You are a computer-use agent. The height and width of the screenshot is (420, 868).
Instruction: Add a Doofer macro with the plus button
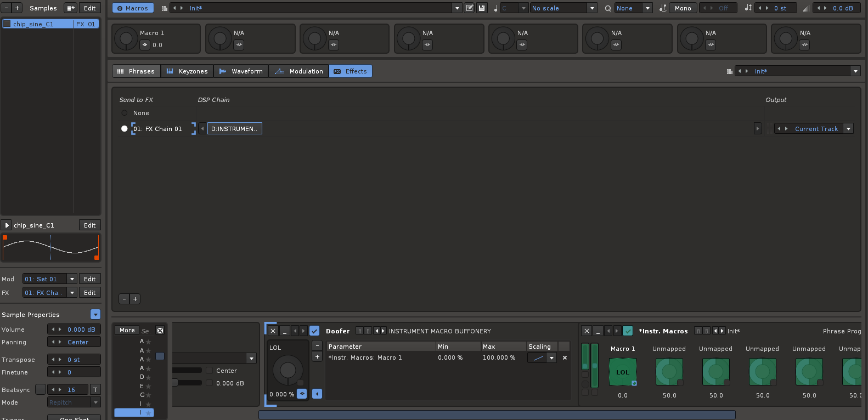pyautogui.click(x=317, y=356)
